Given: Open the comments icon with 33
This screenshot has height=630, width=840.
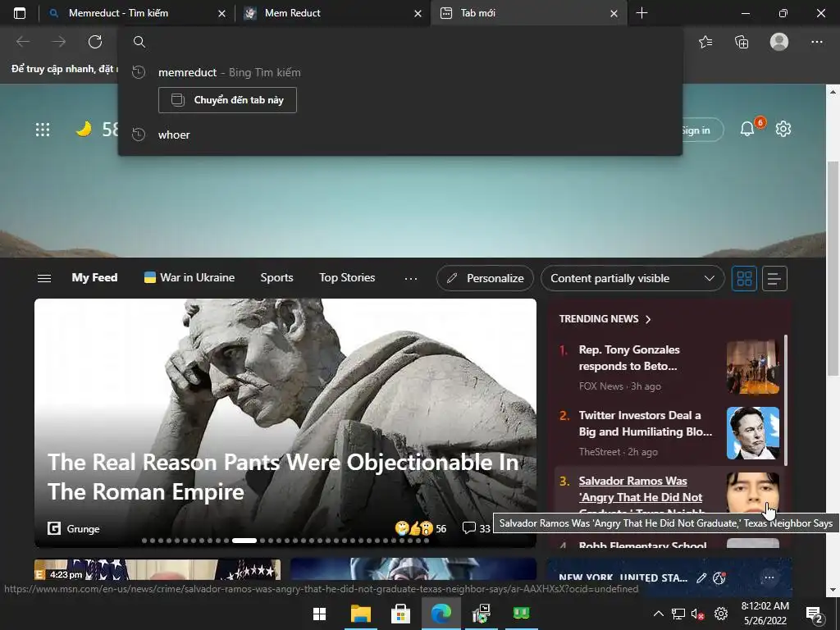Looking at the screenshot, I should pos(477,529).
